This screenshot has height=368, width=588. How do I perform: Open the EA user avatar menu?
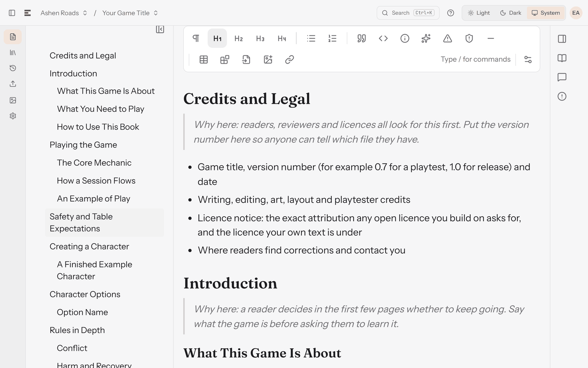click(x=576, y=13)
